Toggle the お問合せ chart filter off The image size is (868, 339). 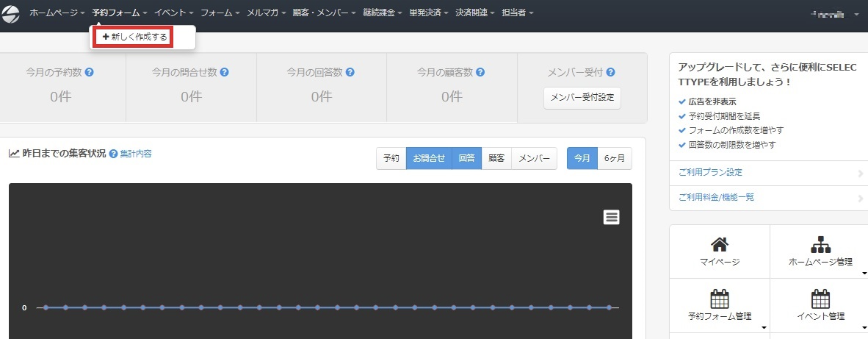click(428, 158)
